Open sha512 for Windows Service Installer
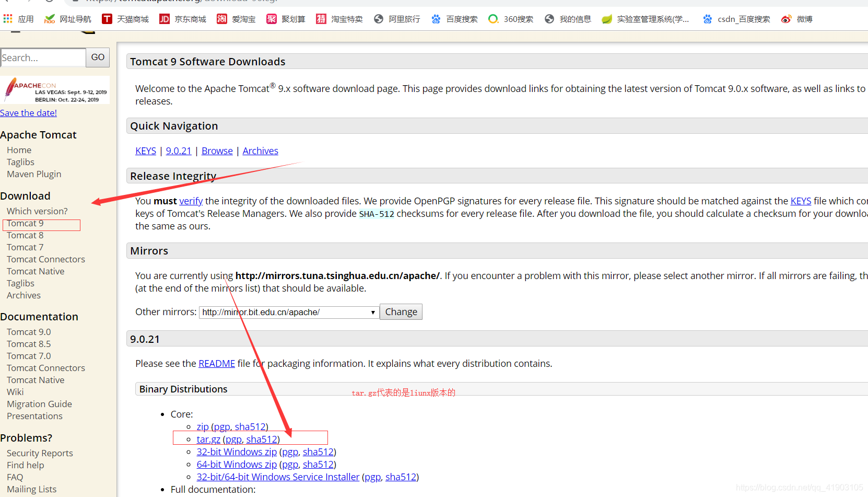 point(401,477)
